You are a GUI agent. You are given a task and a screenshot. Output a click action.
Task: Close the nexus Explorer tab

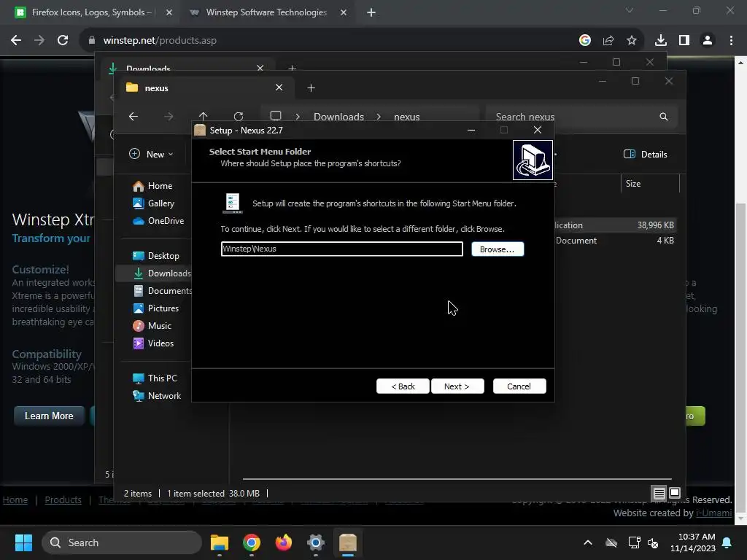(279, 87)
